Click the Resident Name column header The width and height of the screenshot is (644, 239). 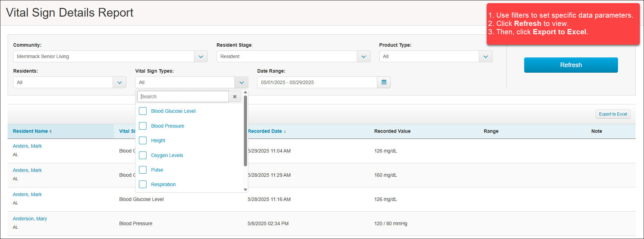click(61, 131)
